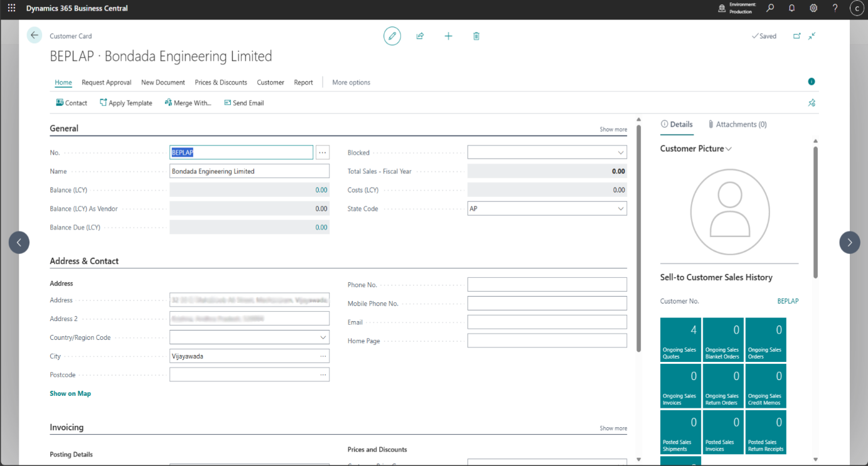Open the page in a new window
The width and height of the screenshot is (868, 466).
(x=797, y=36)
